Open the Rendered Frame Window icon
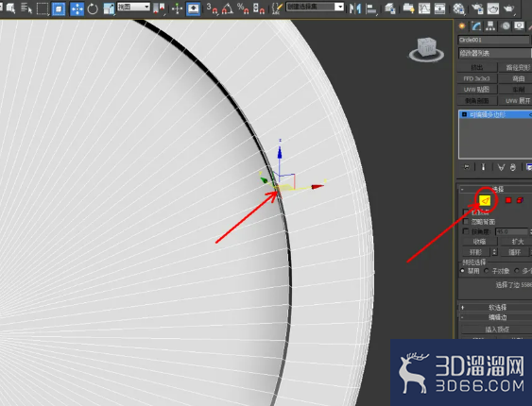This screenshot has width=532, height=406. click(493, 8)
